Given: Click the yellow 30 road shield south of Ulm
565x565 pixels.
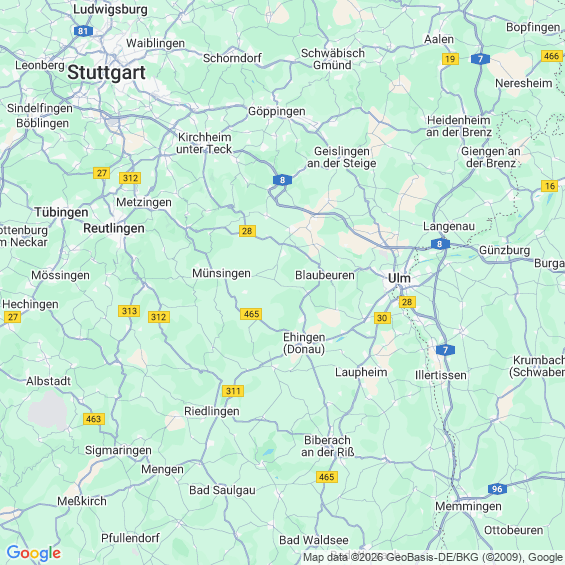Looking at the screenshot, I should [382, 318].
